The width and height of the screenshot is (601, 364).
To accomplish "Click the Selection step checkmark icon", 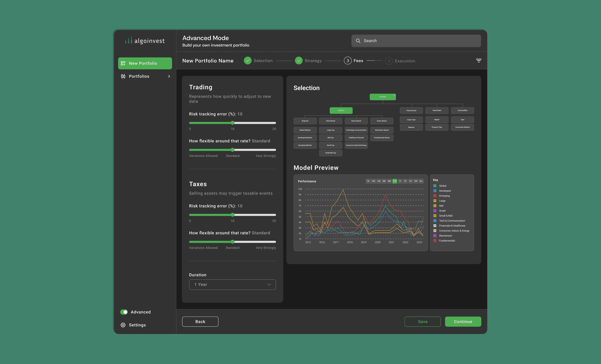I will (x=248, y=61).
